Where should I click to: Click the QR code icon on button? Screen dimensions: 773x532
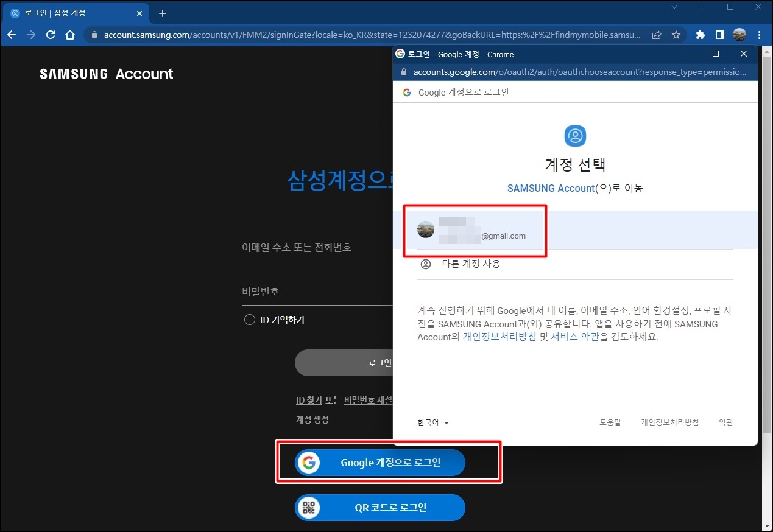309,507
